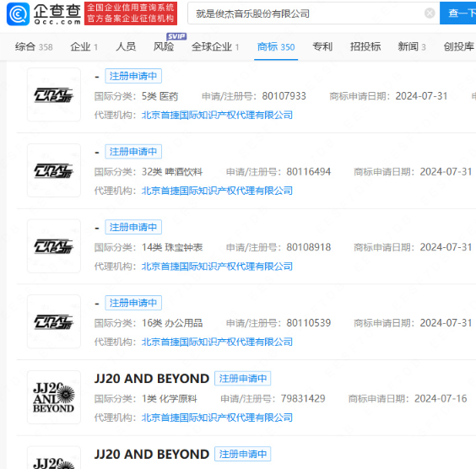The image size is (476, 469).
Task: Open the 招投标 tab
Action: point(365,46)
